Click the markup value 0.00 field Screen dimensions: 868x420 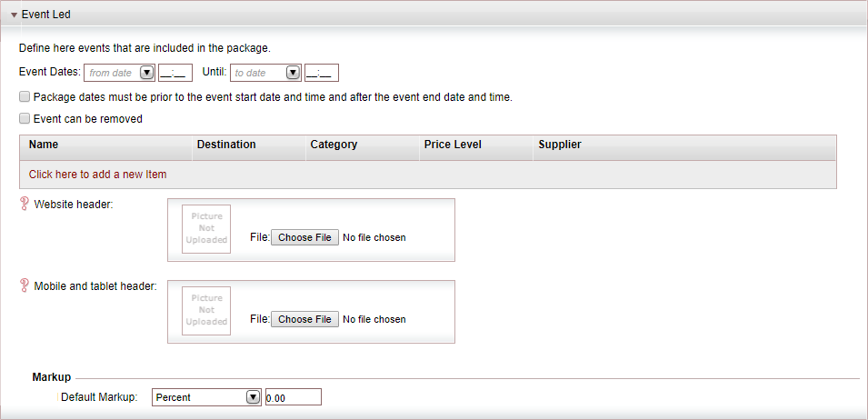tap(294, 397)
